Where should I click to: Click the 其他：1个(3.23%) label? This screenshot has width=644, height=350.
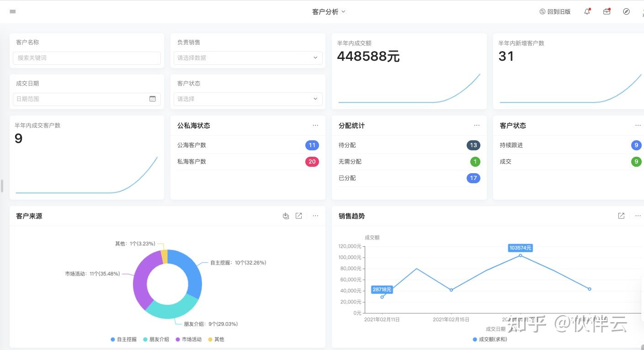[135, 244]
